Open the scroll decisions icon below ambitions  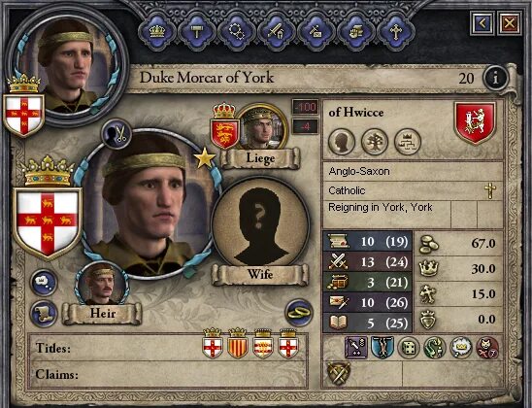(44, 314)
